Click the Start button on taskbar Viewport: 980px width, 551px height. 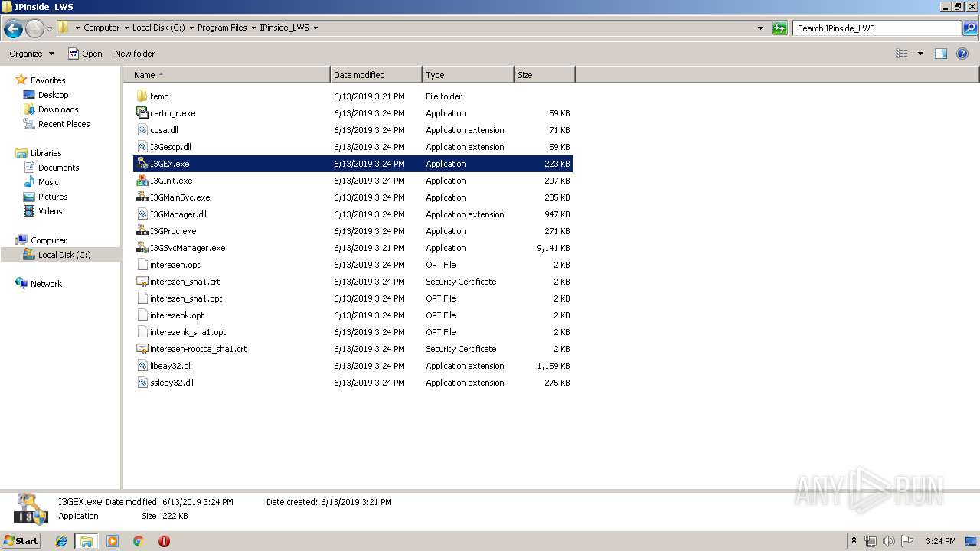[x=21, y=540]
